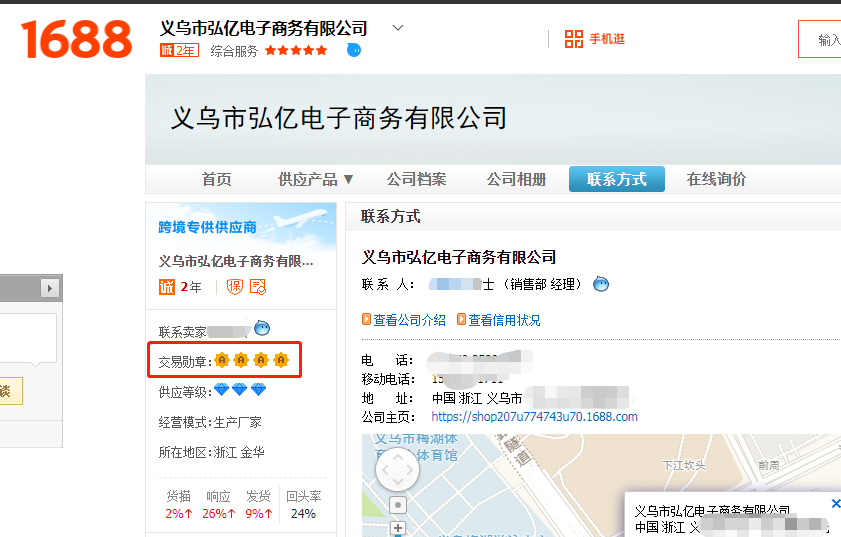Click the map pan direction control
The height and width of the screenshot is (537, 841).
pos(397,470)
